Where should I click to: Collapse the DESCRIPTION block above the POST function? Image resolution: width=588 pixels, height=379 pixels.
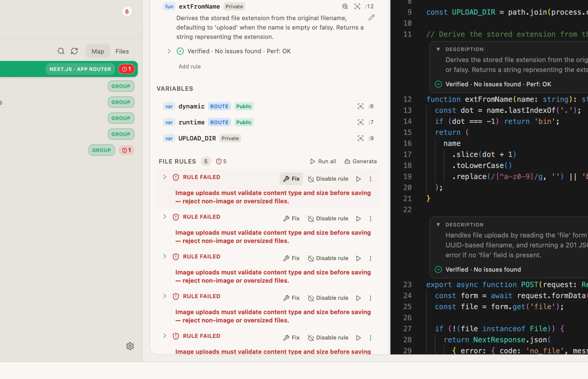(438, 225)
